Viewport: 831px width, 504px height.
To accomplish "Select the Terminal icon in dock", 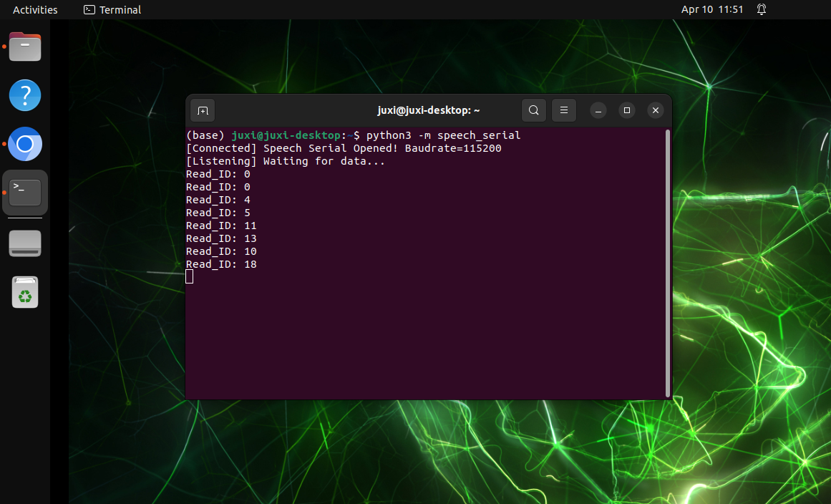I will click(x=25, y=193).
